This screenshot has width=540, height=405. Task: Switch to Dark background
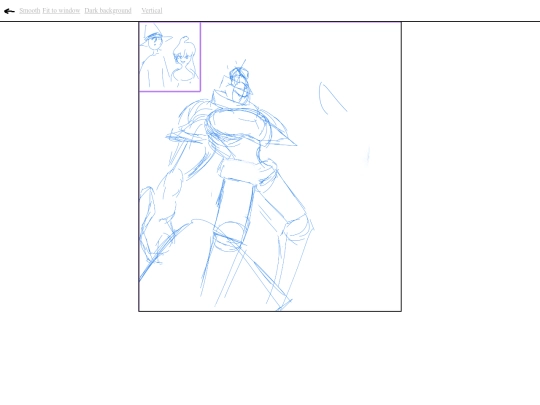[108, 11]
